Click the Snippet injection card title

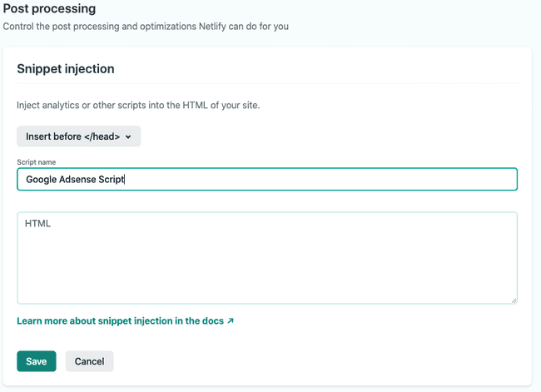click(66, 69)
